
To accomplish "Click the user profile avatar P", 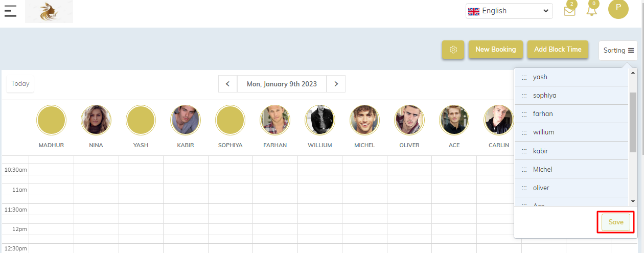I will click(618, 8).
